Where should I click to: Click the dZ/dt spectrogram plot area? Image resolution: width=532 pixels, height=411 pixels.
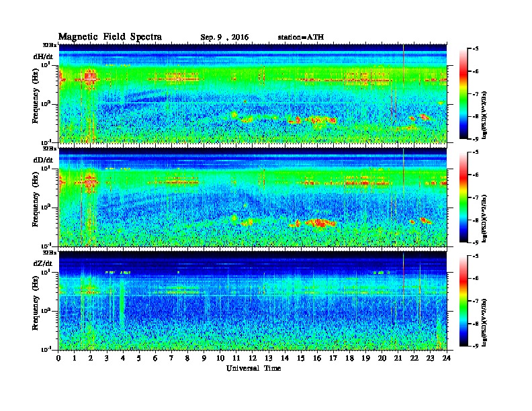253,301
